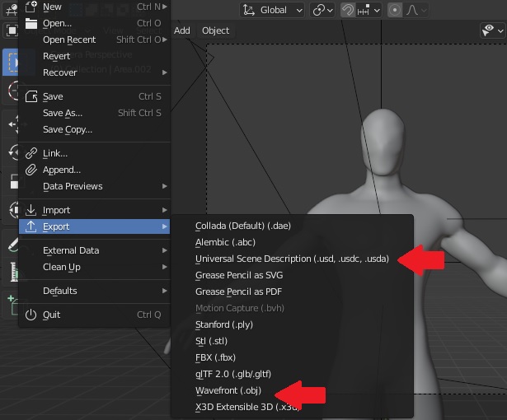Expand the pivot point dropdown
Viewport: 507px width, 420px height.
(322, 10)
